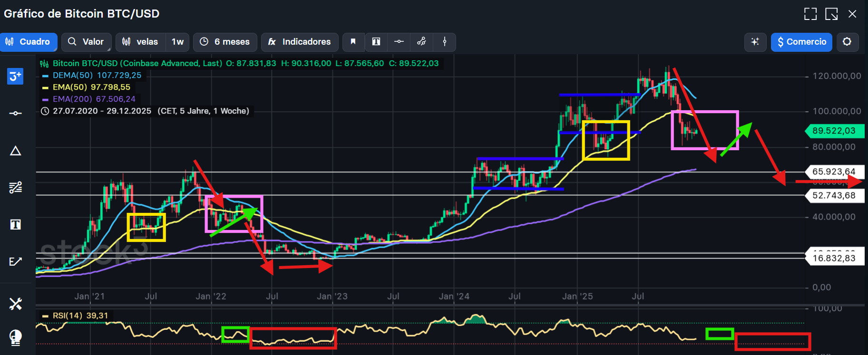Screen dimensions: 868x355
Task: Select the triangle shape drawing tool
Action: [15, 151]
